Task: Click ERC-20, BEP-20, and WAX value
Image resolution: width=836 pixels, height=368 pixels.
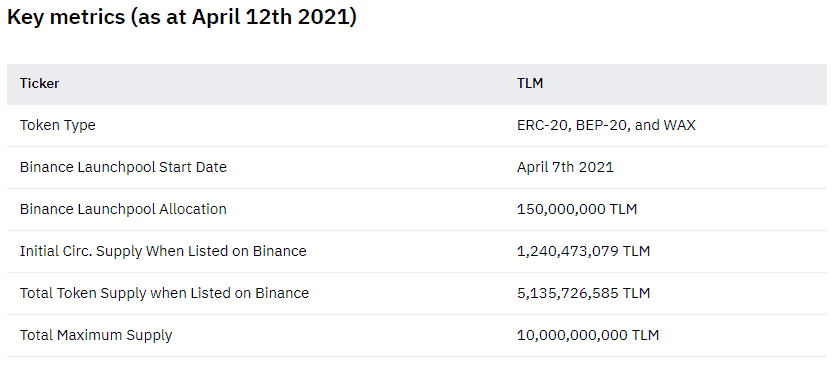Action: tap(606, 126)
